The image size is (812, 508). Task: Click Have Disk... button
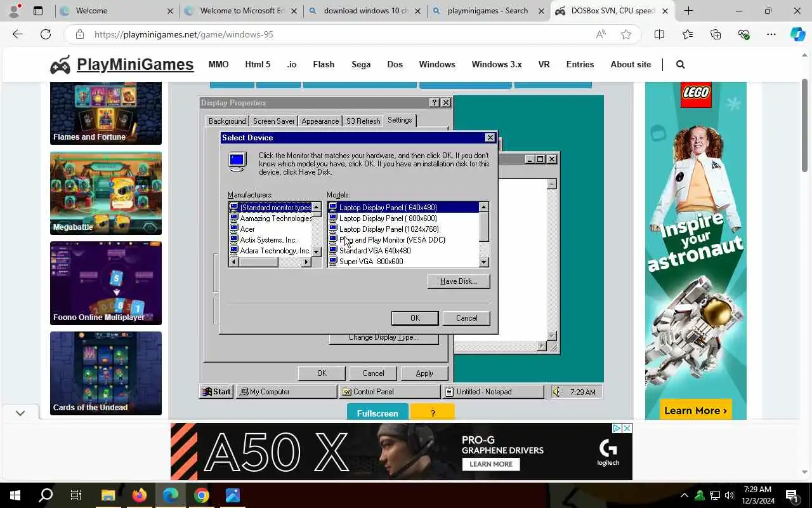[x=458, y=281]
